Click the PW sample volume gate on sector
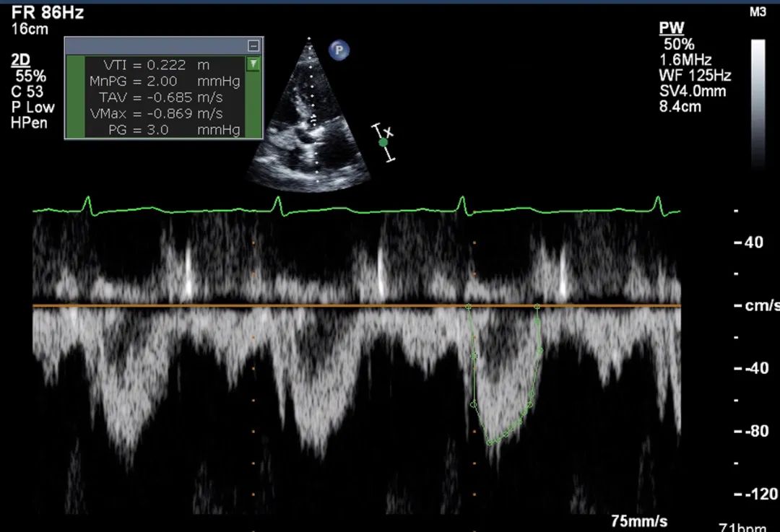 pyautogui.click(x=313, y=119)
